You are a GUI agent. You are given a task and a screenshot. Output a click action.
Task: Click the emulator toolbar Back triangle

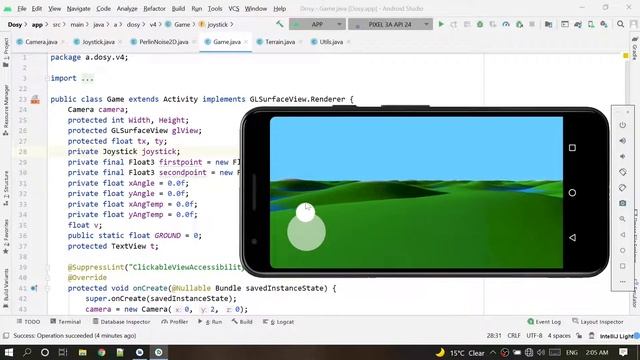622,235
